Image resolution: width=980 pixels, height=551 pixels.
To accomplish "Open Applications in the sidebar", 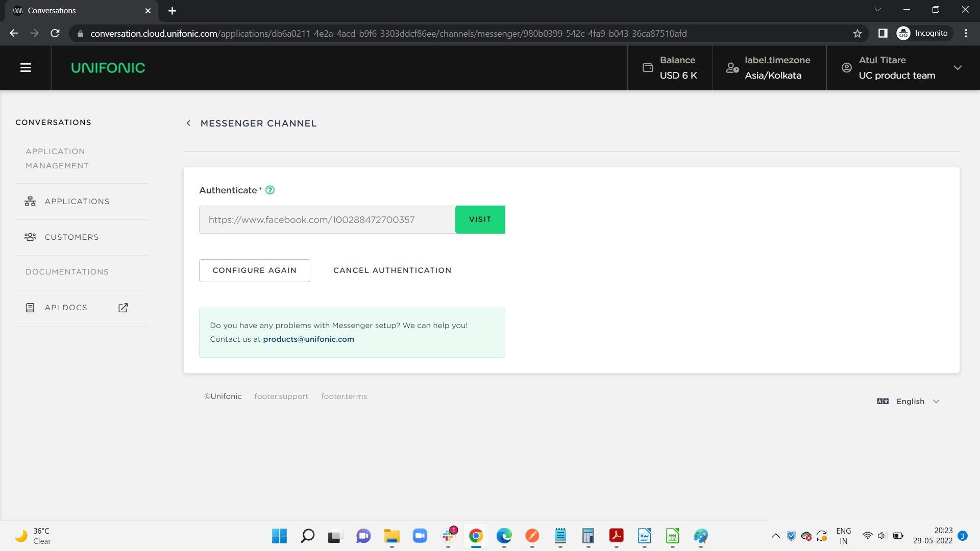I will [x=77, y=202].
